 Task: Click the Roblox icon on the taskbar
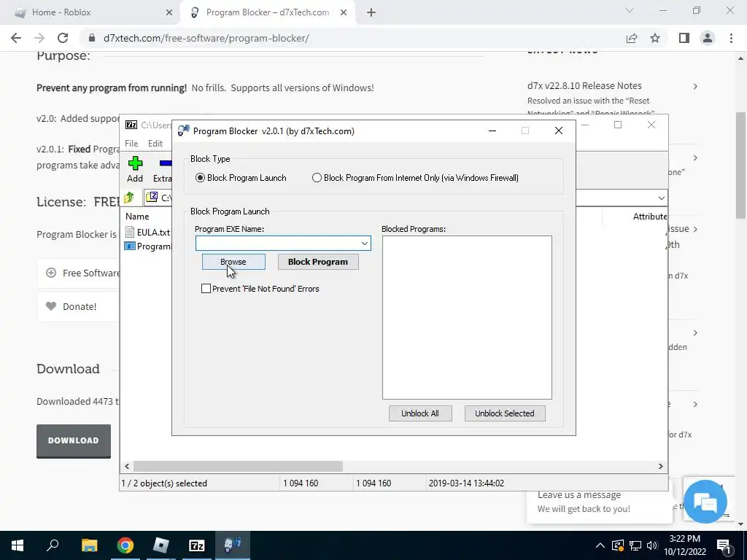point(161,545)
